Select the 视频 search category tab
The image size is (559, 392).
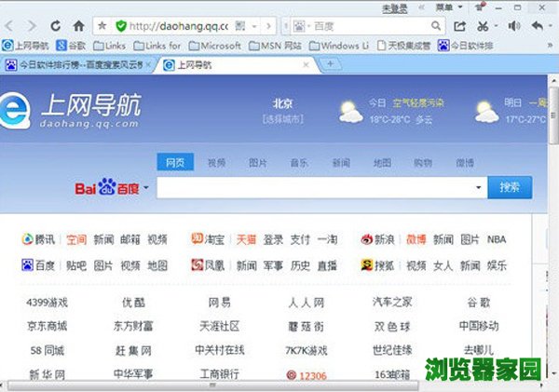(216, 162)
